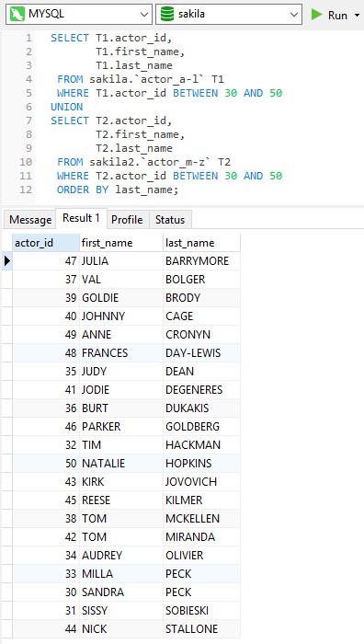Click the last_name column header

201,243
